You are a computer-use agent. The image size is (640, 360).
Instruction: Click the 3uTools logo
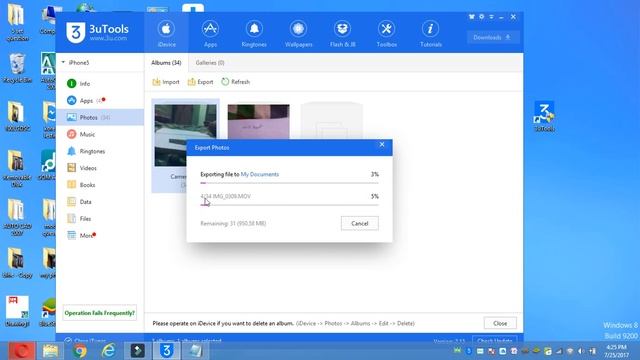97,32
